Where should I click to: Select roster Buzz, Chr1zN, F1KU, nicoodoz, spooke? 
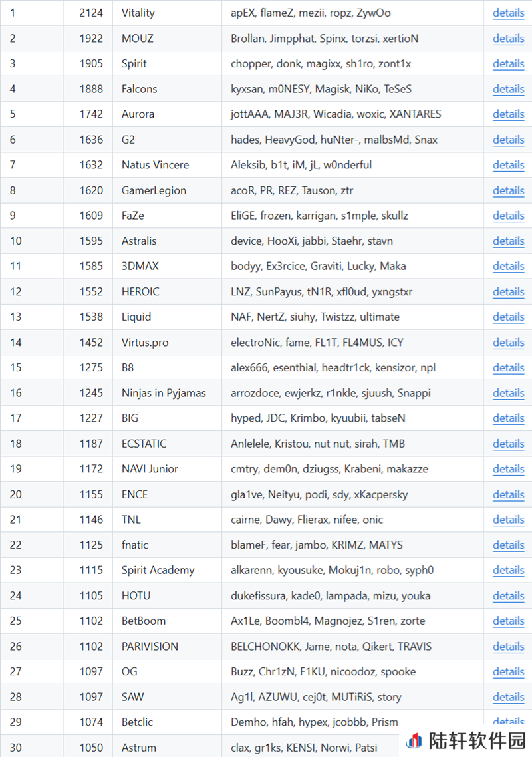pos(323,672)
